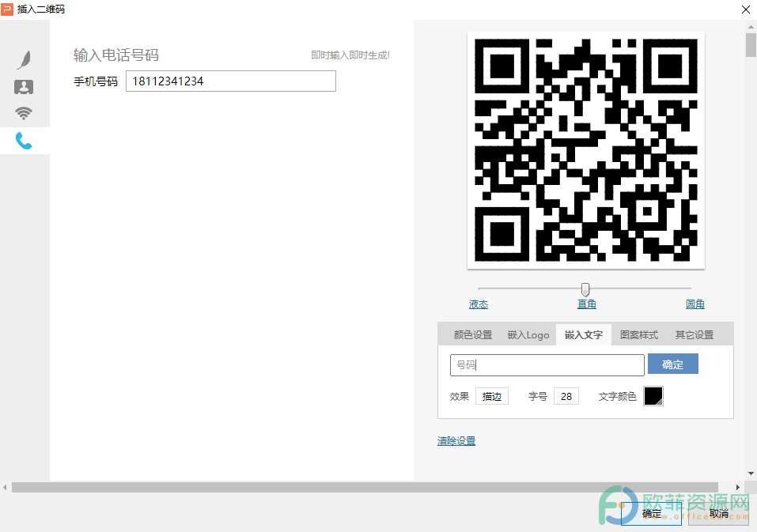Open the text QR code feather icon
The image size is (757, 532).
click(24, 60)
